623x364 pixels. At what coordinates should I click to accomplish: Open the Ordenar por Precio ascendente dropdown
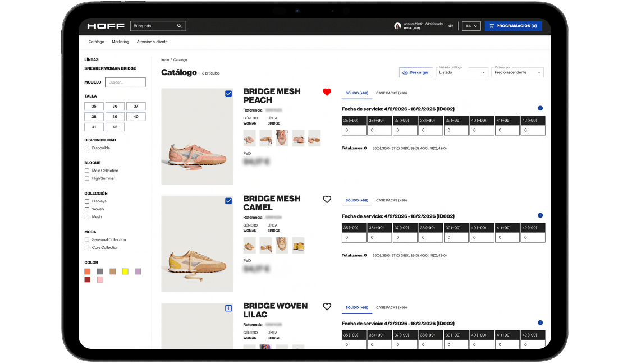517,72
